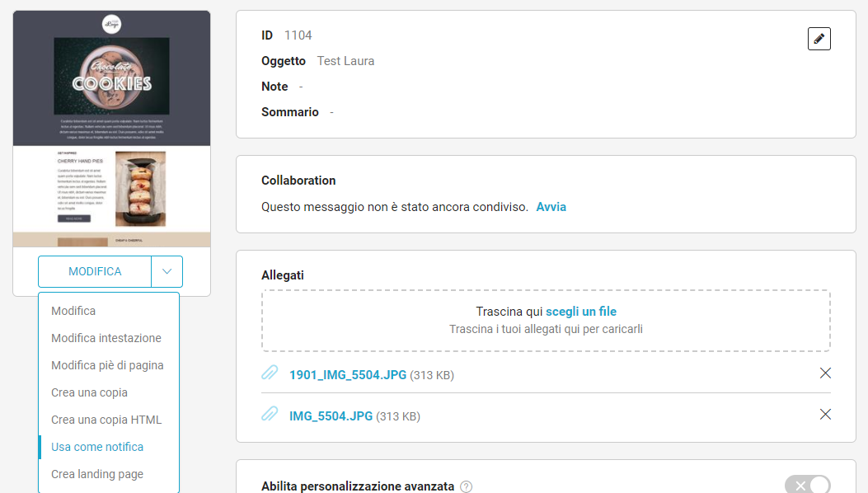
Task: Select Crea landing page
Action: pyautogui.click(x=97, y=474)
